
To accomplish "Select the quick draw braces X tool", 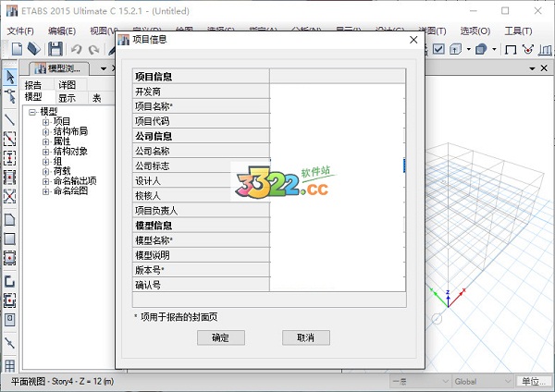I will pos(9,196).
